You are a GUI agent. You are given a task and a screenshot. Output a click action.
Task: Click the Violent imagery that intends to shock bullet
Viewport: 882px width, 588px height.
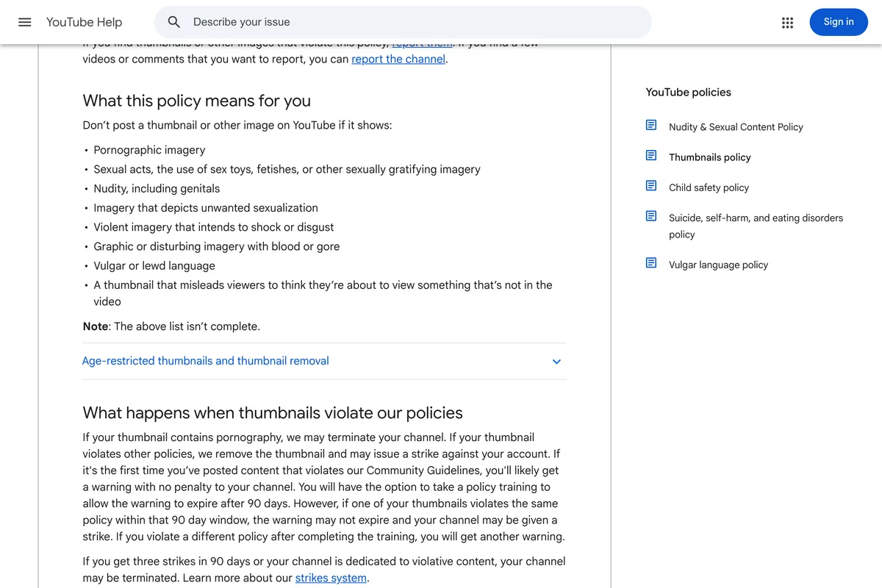(x=214, y=227)
